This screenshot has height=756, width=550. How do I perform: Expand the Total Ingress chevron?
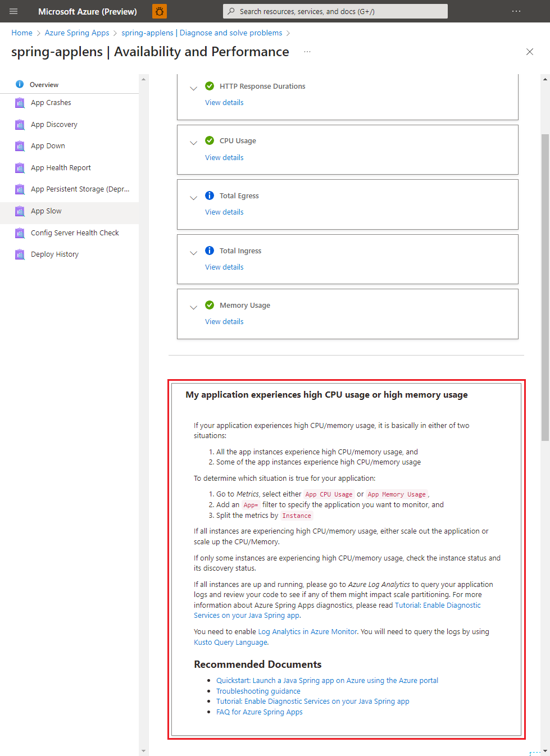(193, 253)
